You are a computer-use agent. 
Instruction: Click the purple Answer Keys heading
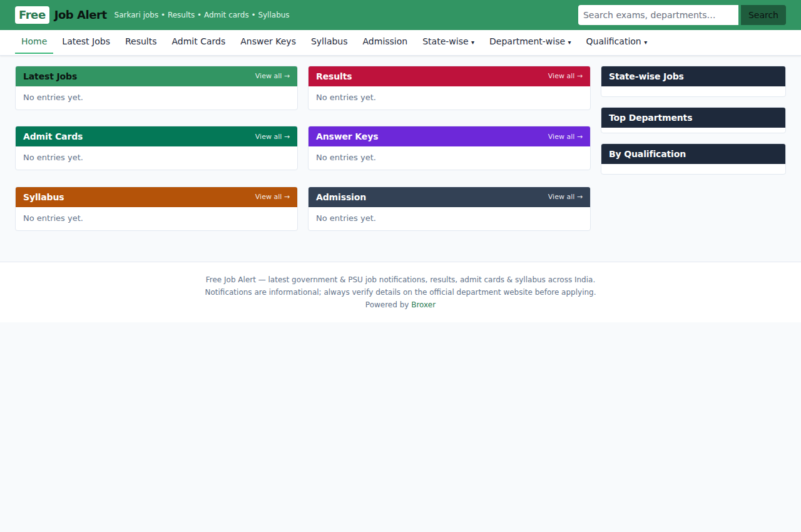tap(347, 136)
